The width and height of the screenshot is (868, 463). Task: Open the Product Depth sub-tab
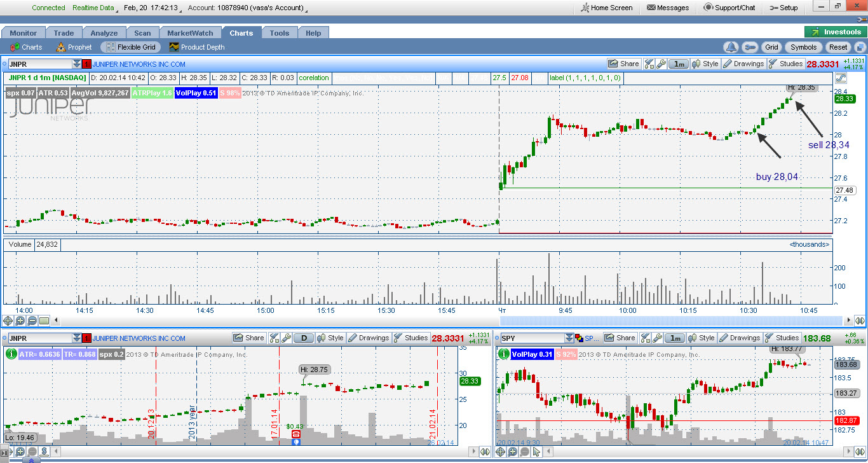[x=196, y=47]
